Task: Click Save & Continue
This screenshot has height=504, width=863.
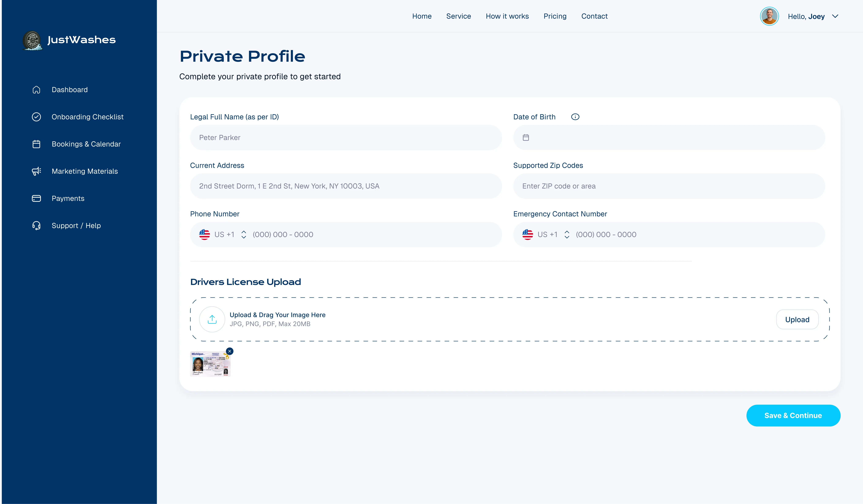Action: [x=793, y=415]
